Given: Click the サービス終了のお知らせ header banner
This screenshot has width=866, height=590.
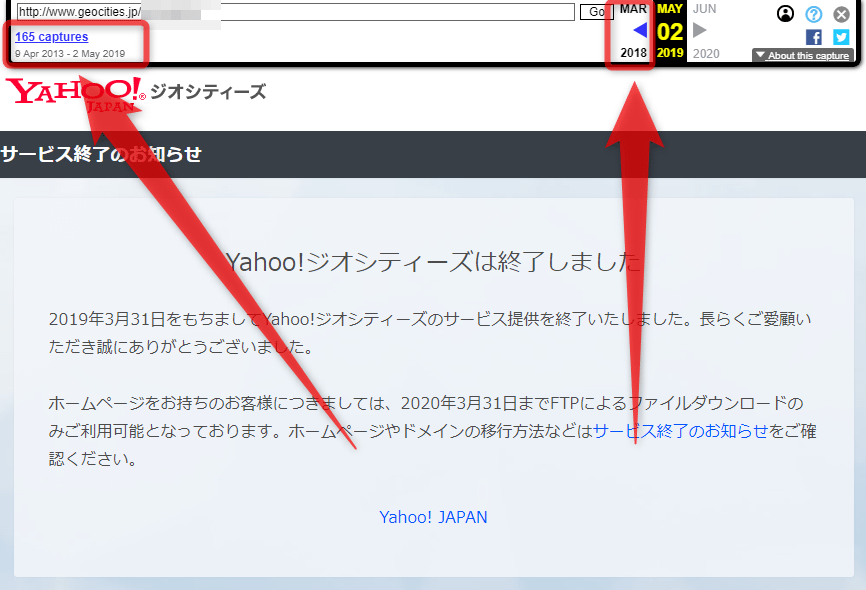Looking at the screenshot, I should 433,154.
